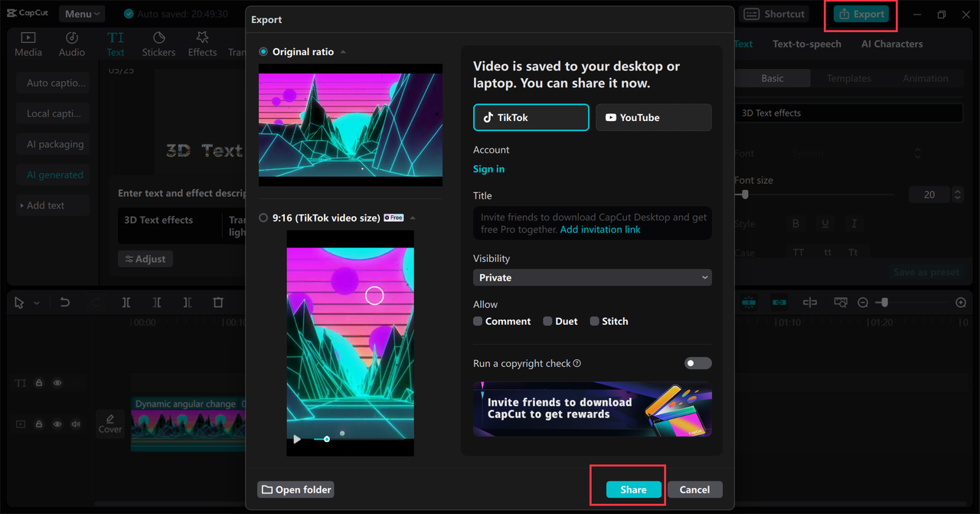Viewport: 980px width, 514px height.
Task: Open the Audio panel tab
Action: point(72,44)
